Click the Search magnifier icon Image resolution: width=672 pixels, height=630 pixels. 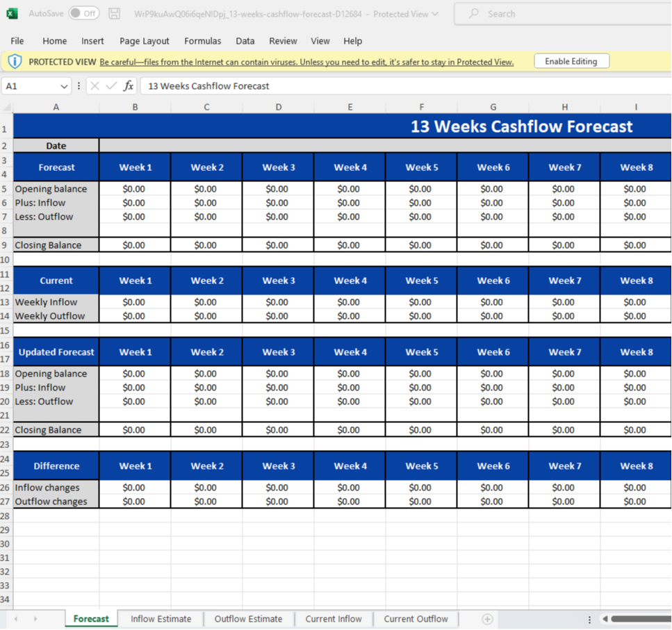pyautogui.click(x=473, y=14)
